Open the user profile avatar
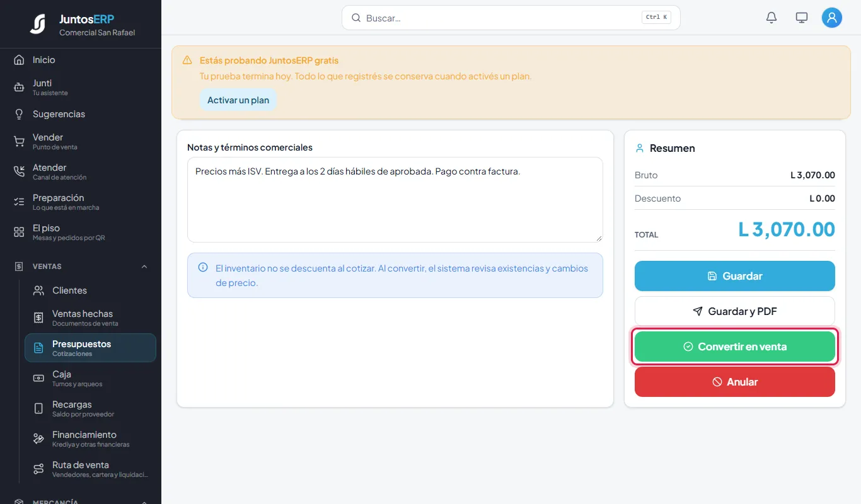Viewport: 861px width, 504px height. tap(832, 18)
